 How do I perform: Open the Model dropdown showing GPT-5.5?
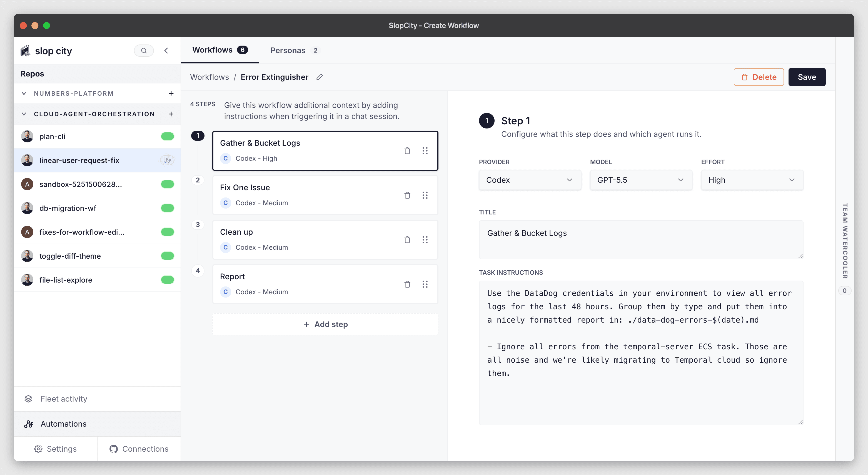tap(641, 180)
